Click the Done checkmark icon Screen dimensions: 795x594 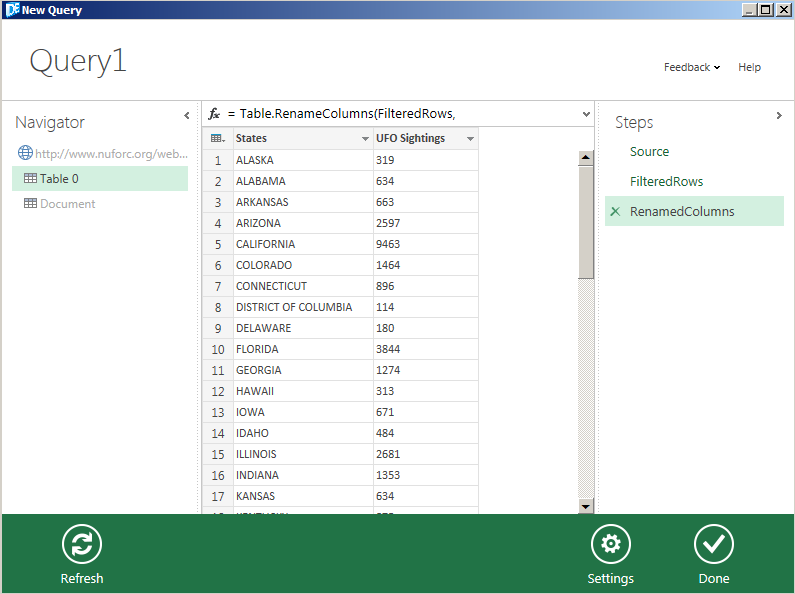tap(714, 544)
